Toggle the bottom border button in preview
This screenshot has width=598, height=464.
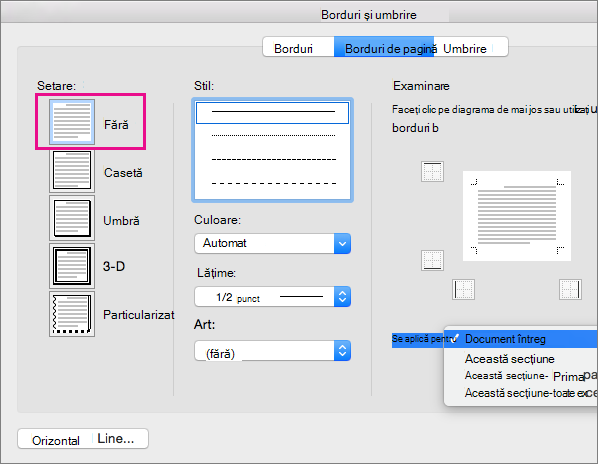point(432,260)
